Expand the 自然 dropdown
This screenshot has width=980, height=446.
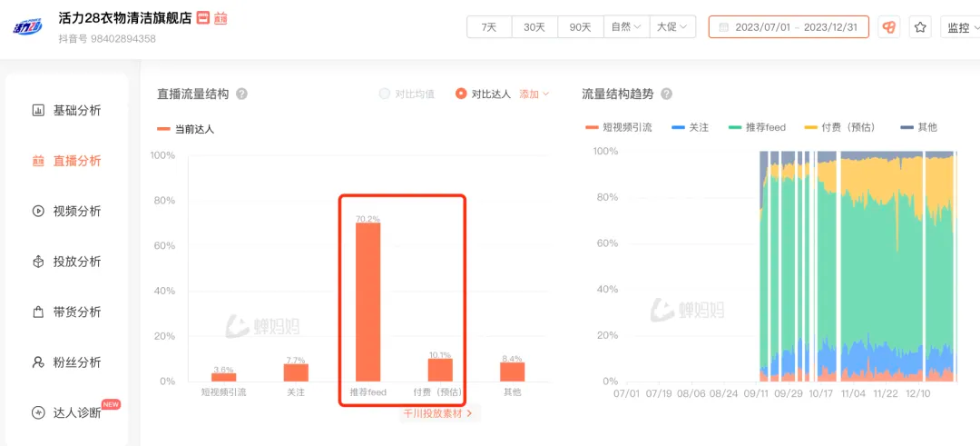(626, 27)
